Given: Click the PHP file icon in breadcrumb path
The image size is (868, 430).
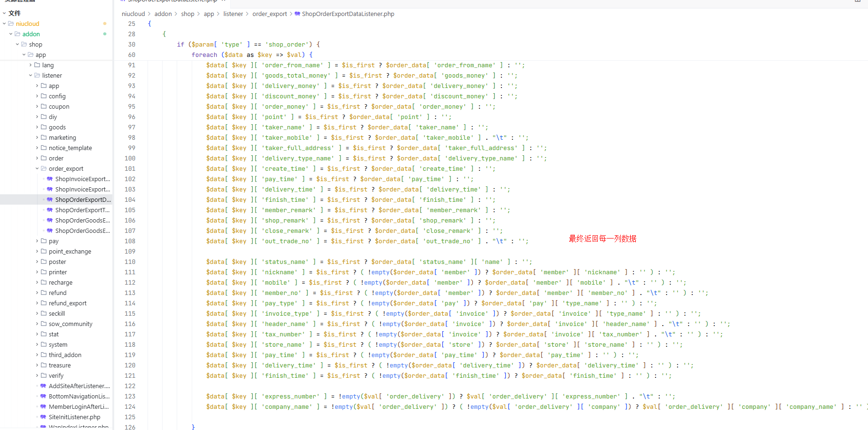Looking at the screenshot, I should pos(297,14).
